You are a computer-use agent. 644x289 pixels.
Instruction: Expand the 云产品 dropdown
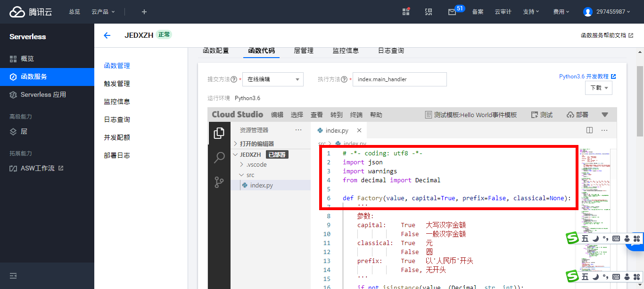click(x=103, y=12)
